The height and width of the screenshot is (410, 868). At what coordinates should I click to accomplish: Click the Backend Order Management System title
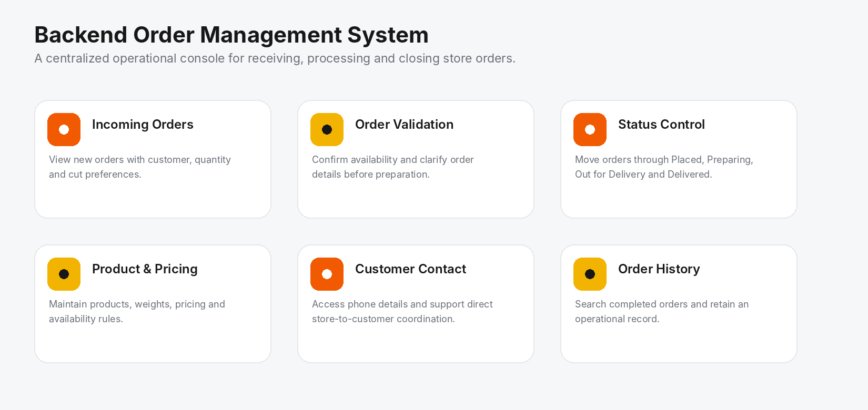pos(231,35)
